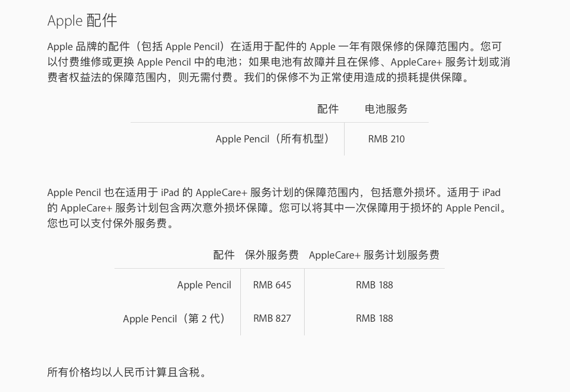
Task: Click the Apple 配件 heading
Action: click(82, 21)
